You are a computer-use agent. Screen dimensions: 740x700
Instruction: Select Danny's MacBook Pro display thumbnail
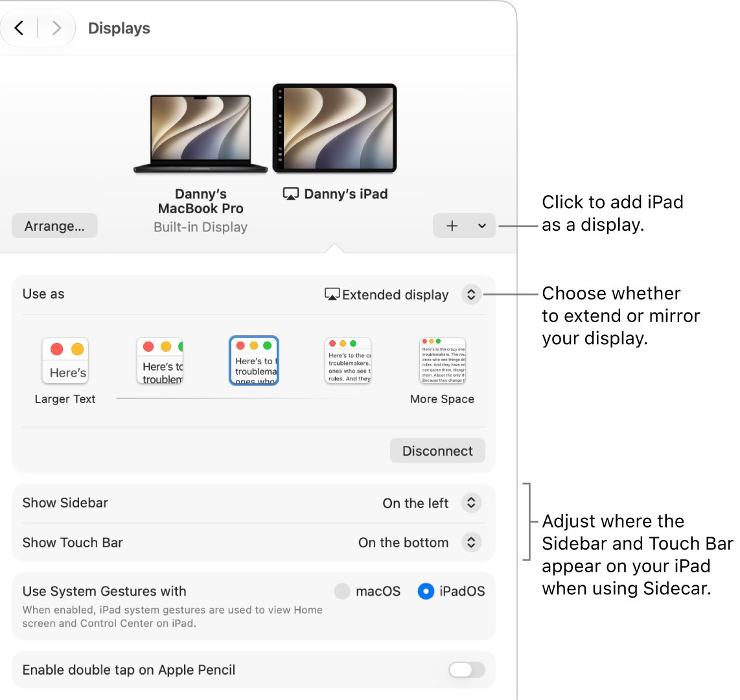coord(201,134)
